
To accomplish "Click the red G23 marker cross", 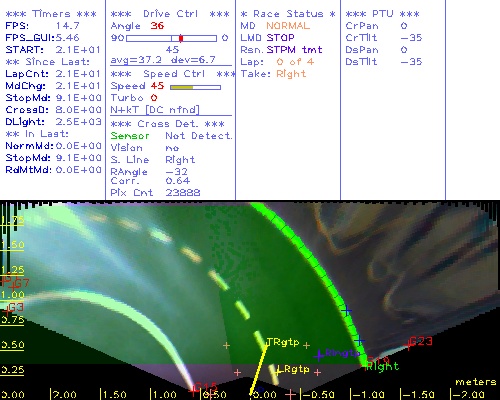I will click(x=409, y=345).
